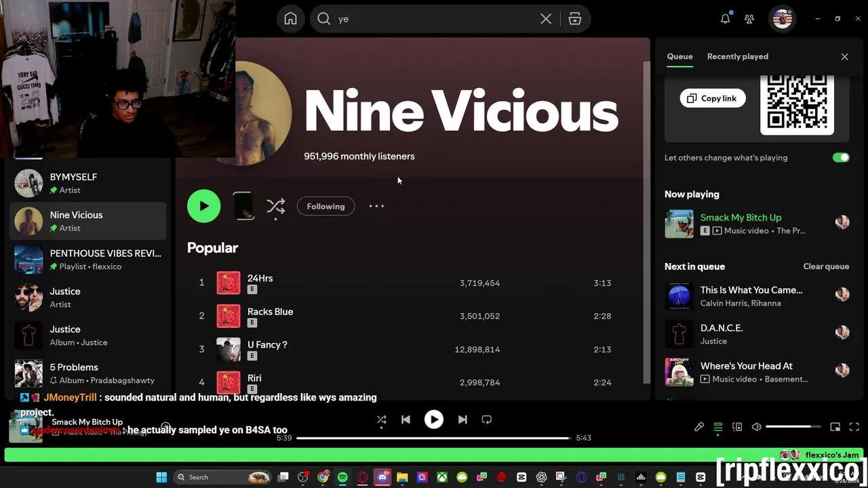Click avatar next to D.A.N.C.E. queue item
The width and height of the screenshot is (868, 488).
click(842, 332)
